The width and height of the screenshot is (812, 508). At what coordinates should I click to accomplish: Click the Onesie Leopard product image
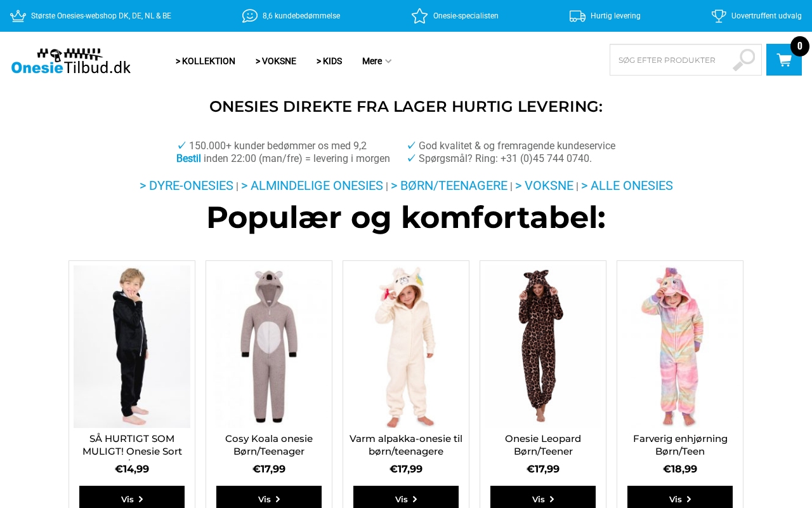[x=543, y=347]
